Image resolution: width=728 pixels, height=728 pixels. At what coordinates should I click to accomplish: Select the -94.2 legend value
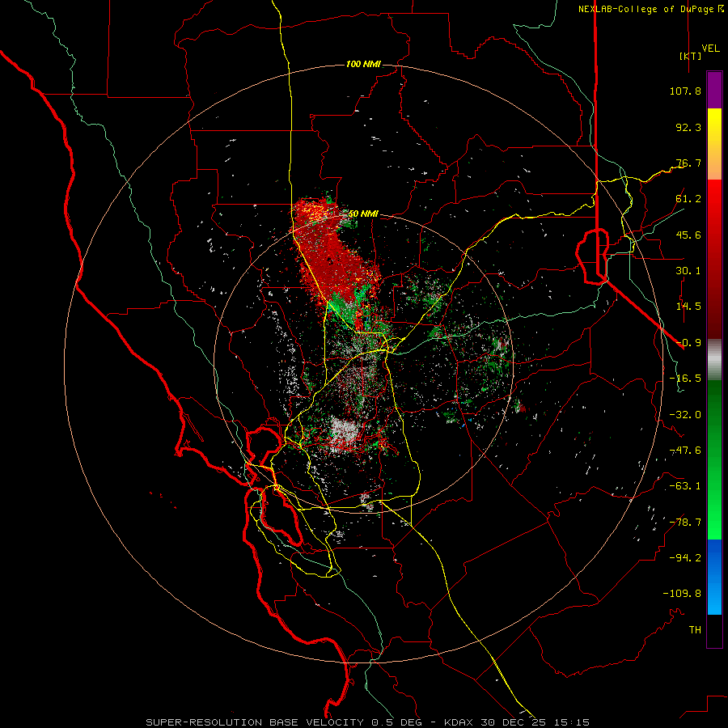(x=685, y=557)
